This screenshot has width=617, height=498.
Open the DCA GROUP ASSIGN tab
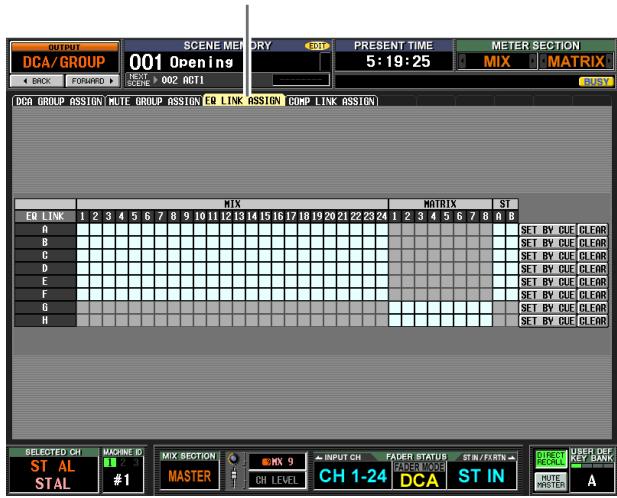[59, 101]
